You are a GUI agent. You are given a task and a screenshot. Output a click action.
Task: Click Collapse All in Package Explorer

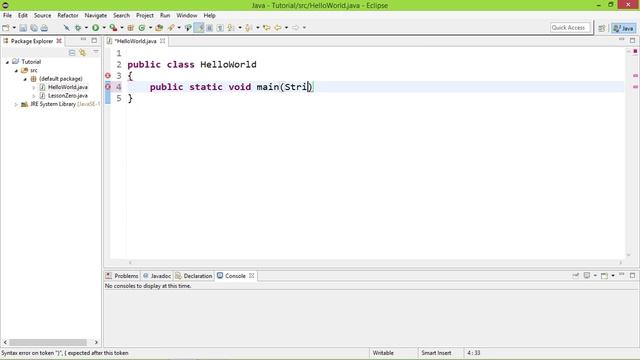[72, 53]
